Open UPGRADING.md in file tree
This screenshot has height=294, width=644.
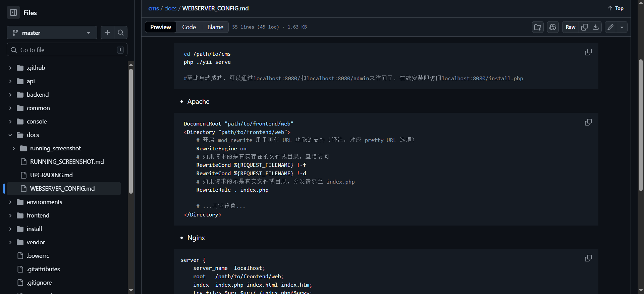[x=51, y=175]
